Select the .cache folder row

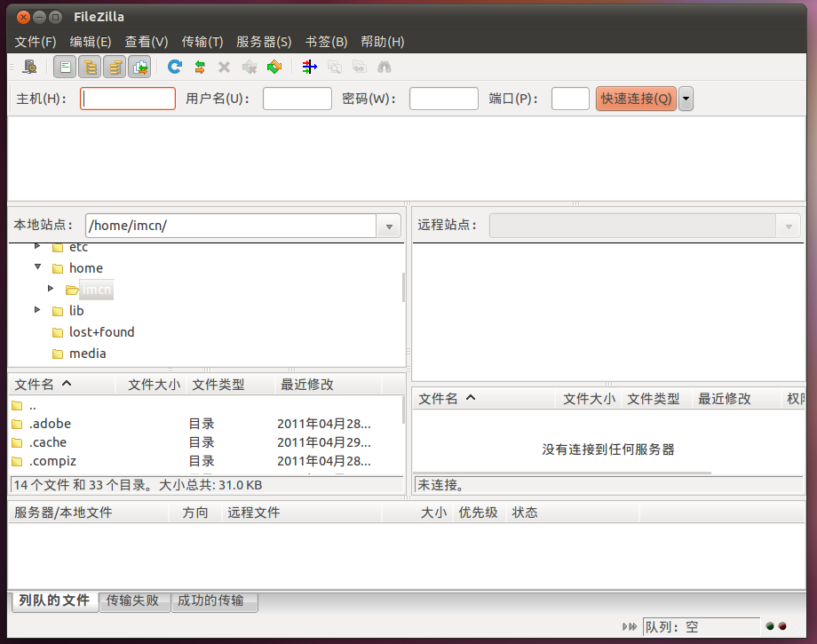206,442
